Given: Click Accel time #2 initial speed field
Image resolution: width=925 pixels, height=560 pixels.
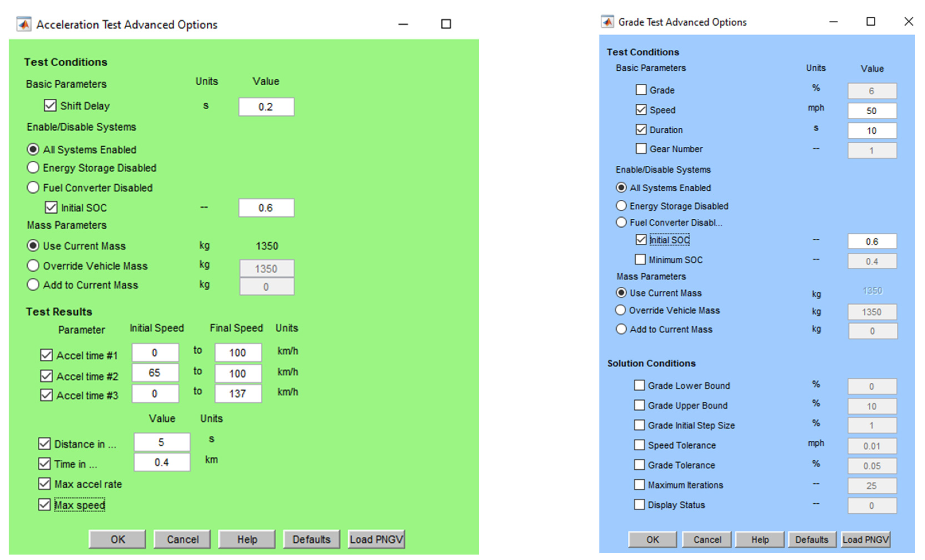Looking at the screenshot, I should coord(155,373).
